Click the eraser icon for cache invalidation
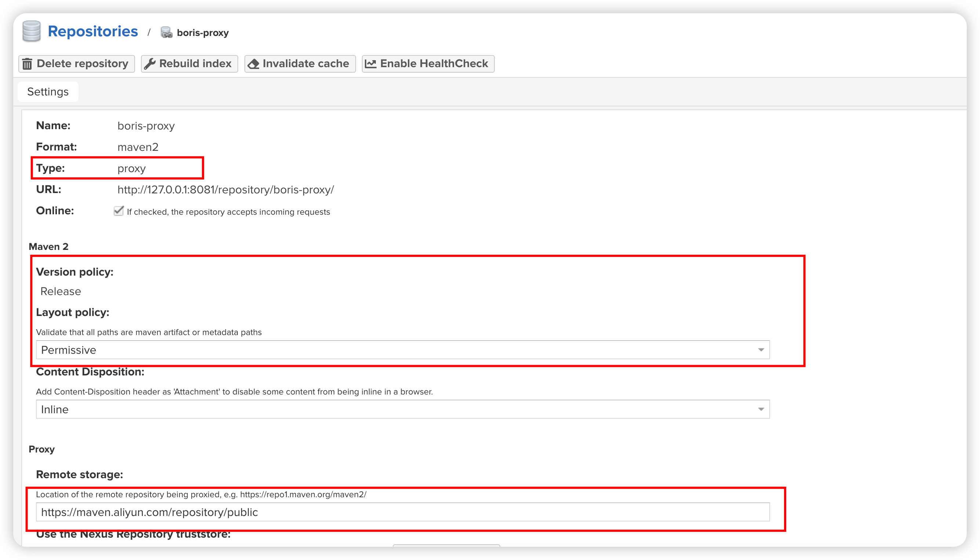Viewport: 980px width, 560px height. [254, 64]
